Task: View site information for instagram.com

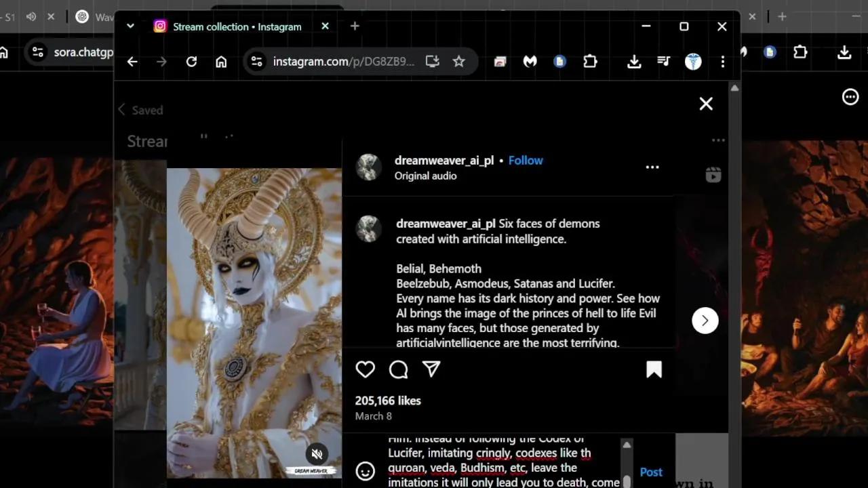Action: pos(256,62)
